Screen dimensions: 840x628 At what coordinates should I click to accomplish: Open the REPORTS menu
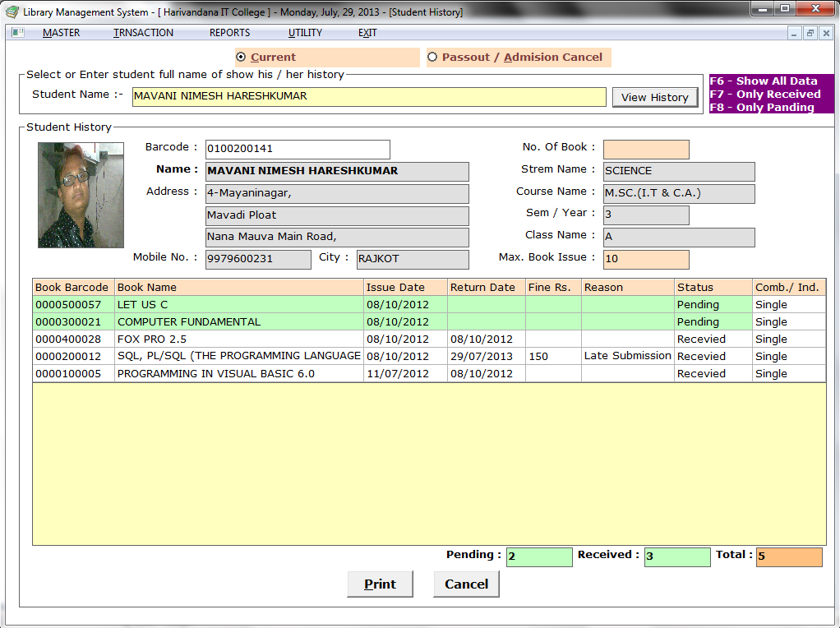229,33
